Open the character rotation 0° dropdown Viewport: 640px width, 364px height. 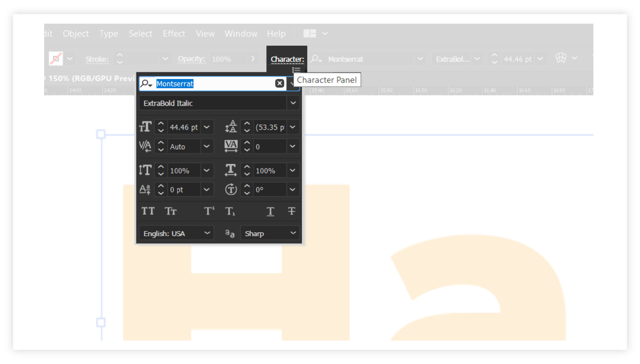point(292,189)
